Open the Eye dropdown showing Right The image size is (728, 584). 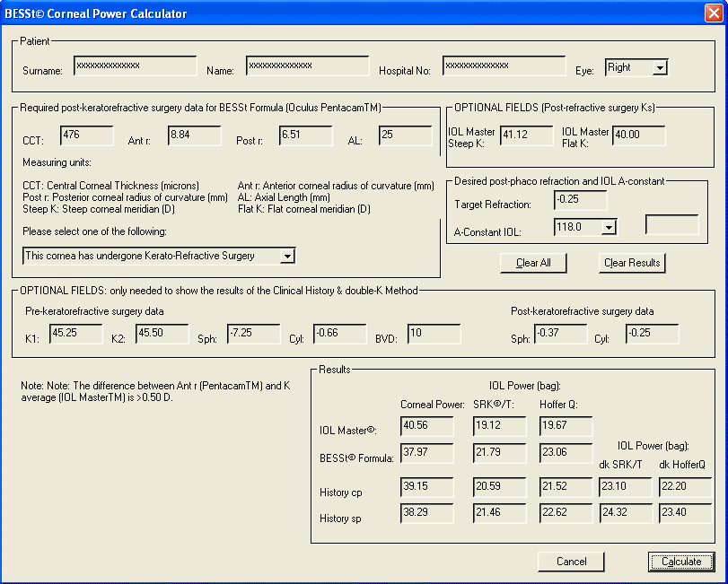click(x=636, y=67)
